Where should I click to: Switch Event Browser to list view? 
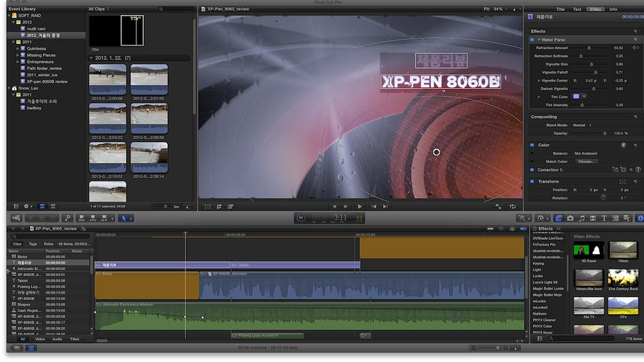click(x=53, y=206)
